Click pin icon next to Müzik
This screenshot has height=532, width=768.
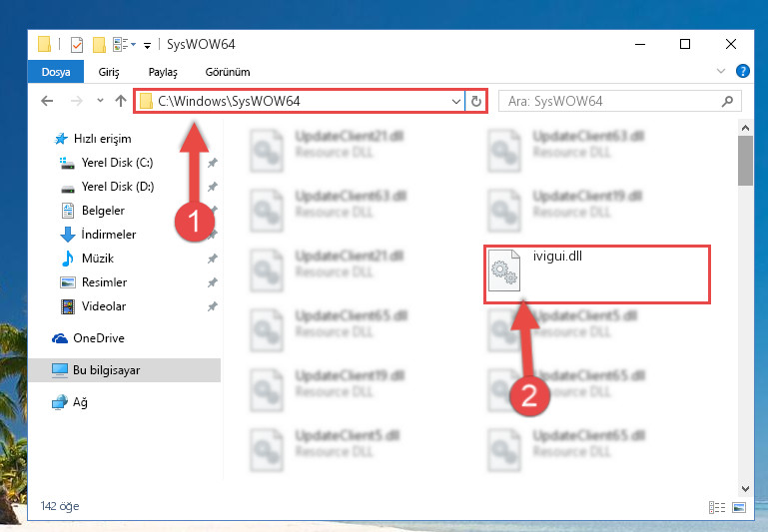pyautogui.click(x=212, y=259)
